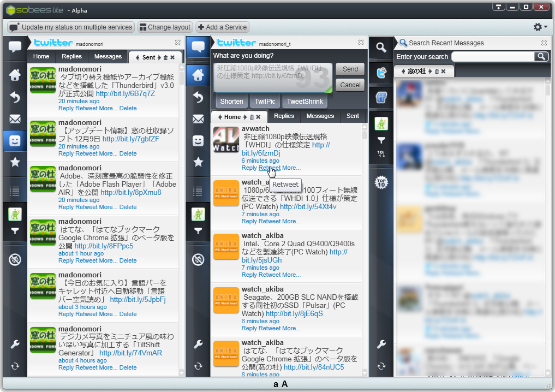This screenshot has height=392, width=555.
Task: Toggle the blocked-users icon in the left sidebar
Action: tap(15, 260)
